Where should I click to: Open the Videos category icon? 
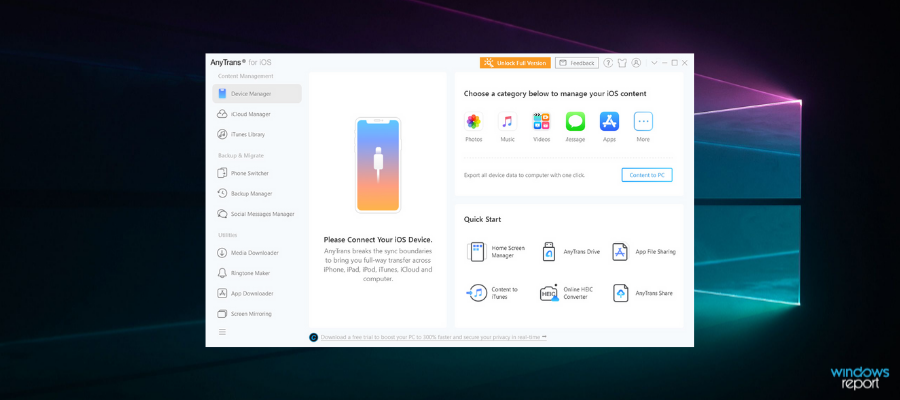541,122
